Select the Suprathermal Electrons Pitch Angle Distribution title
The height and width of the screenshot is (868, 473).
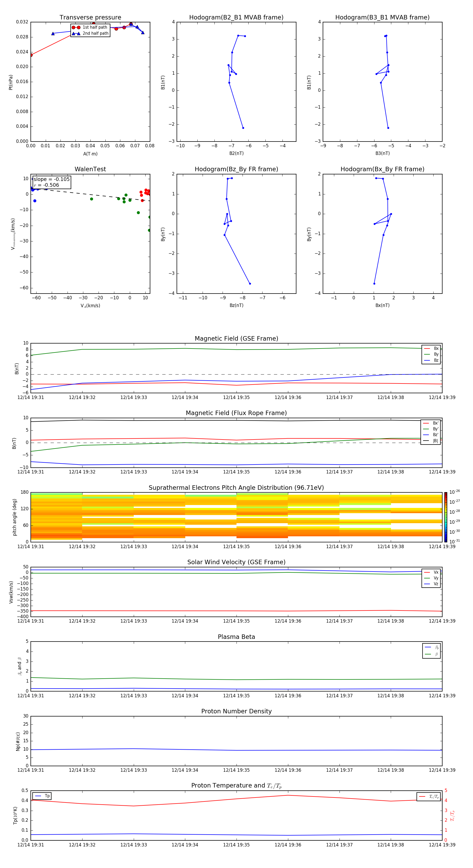point(236,488)
